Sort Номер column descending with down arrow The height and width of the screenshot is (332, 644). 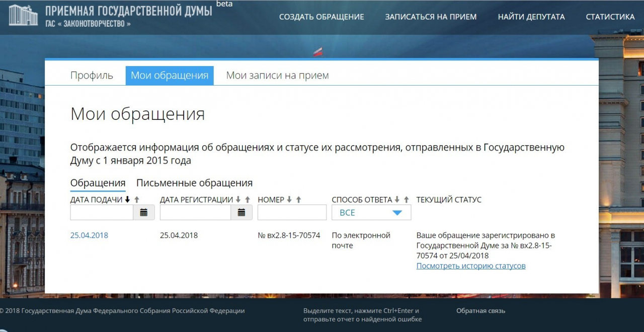[x=289, y=200]
